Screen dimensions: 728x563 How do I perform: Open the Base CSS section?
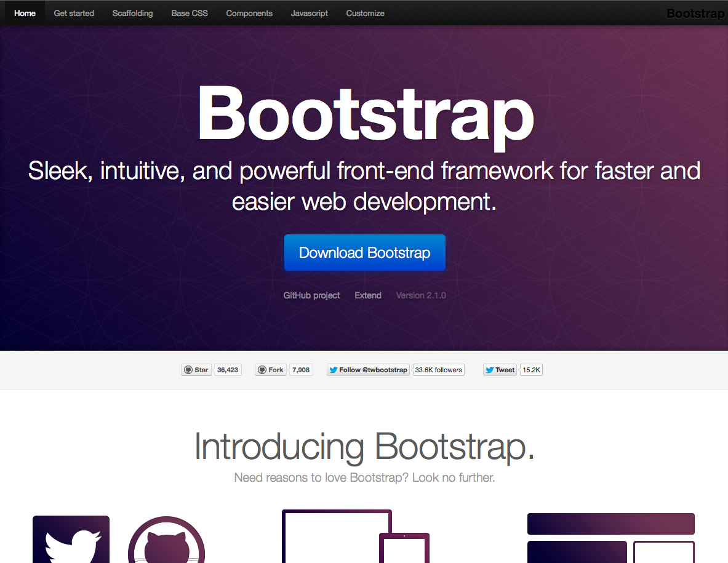pos(190,13)
